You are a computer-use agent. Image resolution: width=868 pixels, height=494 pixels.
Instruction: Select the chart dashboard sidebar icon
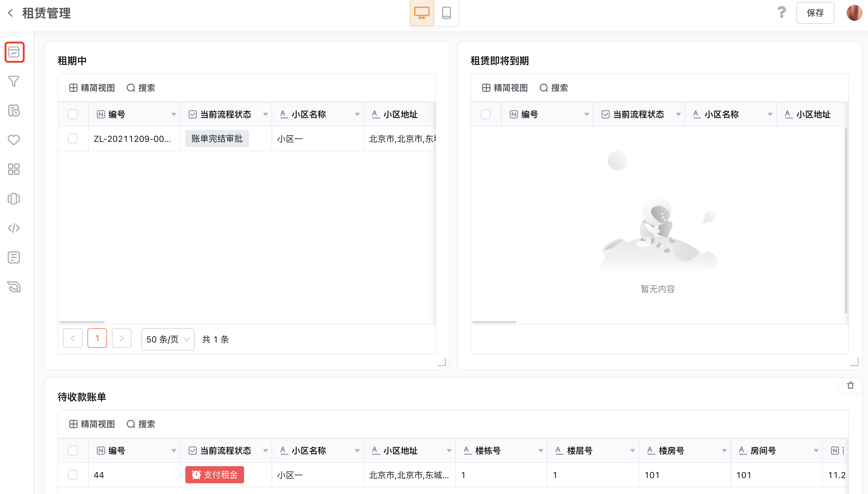coord(14,52)
